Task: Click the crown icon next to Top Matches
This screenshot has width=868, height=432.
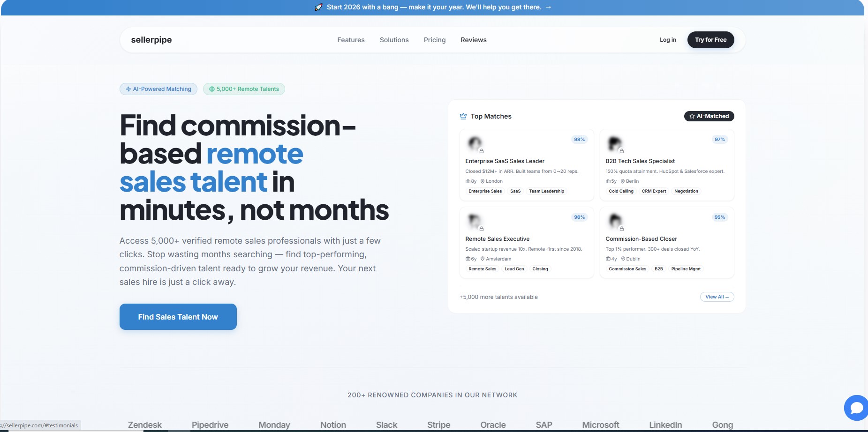Action: click(x=463, y=116)
